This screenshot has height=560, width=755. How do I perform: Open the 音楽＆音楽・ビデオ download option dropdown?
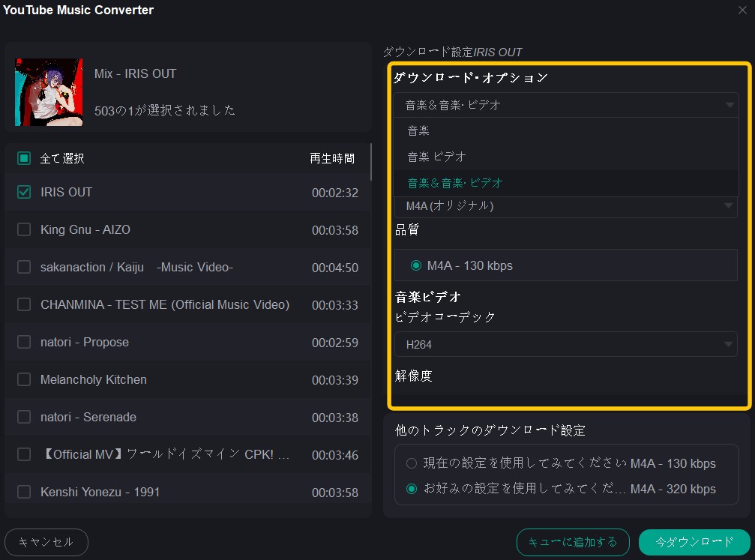566,105
